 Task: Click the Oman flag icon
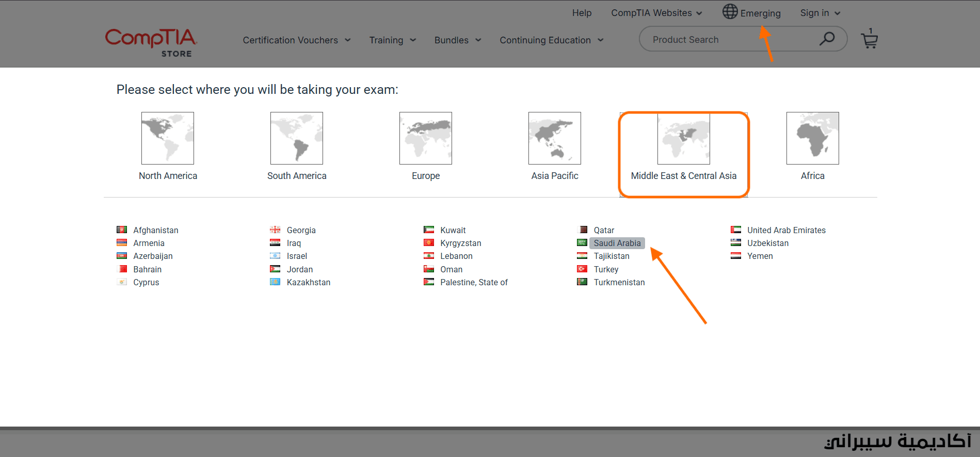click(429, 269)
